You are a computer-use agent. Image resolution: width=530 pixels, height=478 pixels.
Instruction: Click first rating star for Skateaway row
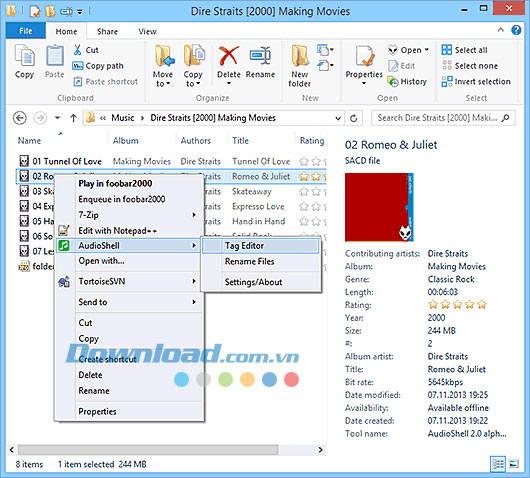click(304, 192)
